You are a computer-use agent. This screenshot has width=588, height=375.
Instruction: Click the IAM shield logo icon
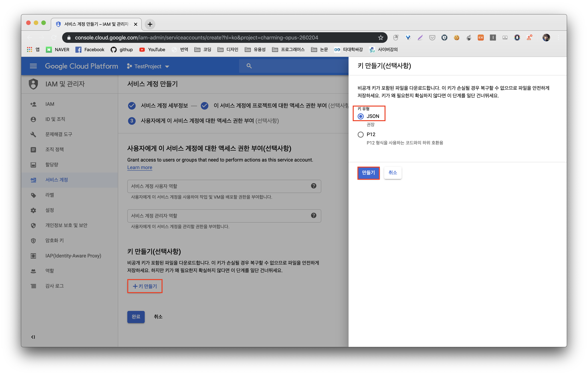tap(34, 84)
